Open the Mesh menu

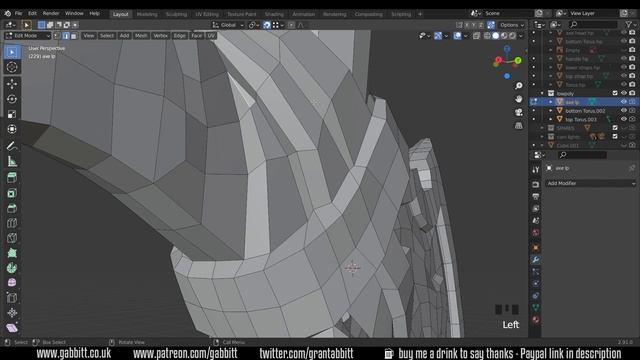[141, 36]
